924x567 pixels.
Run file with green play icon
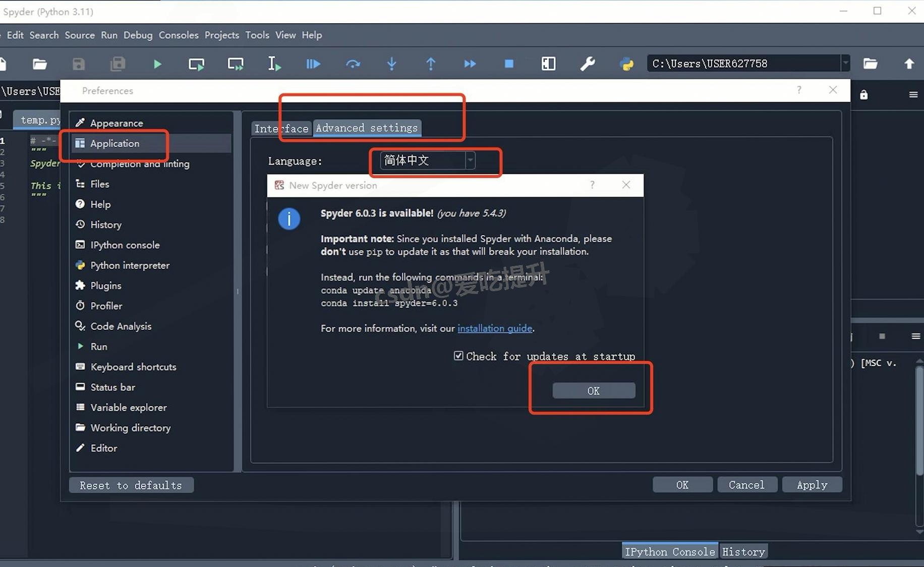tap(157, 64)
